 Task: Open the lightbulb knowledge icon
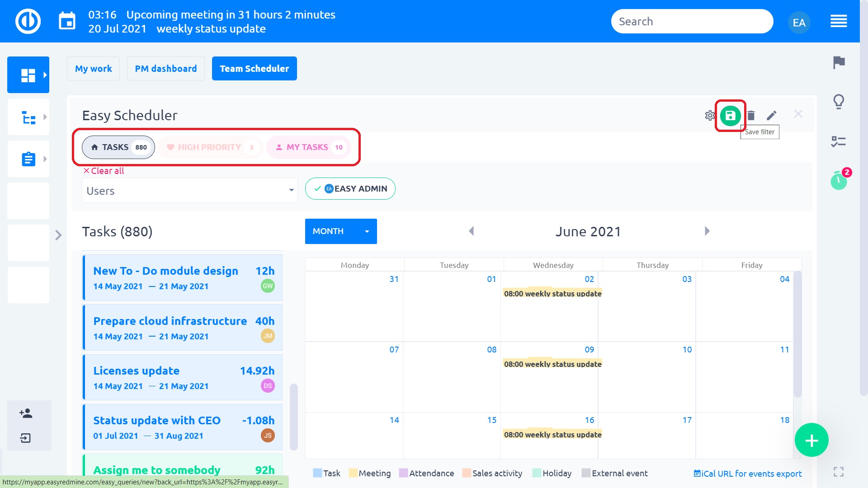pos(839,102)
